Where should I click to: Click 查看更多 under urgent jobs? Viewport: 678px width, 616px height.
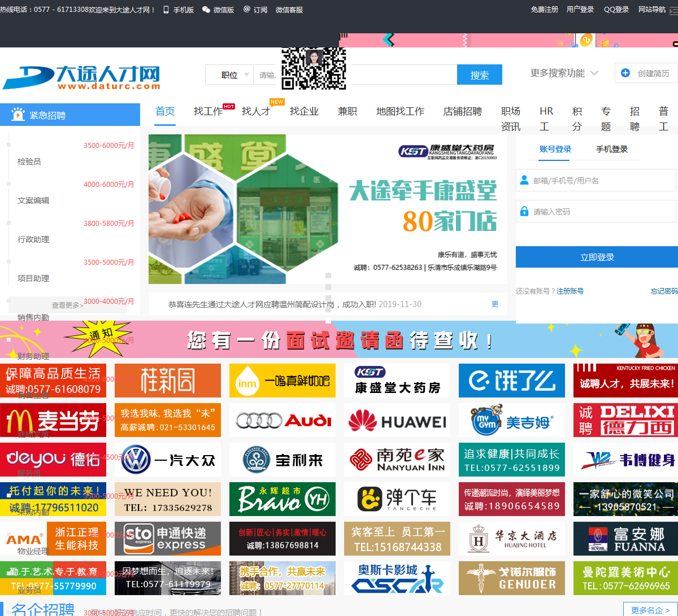[68, 305]
